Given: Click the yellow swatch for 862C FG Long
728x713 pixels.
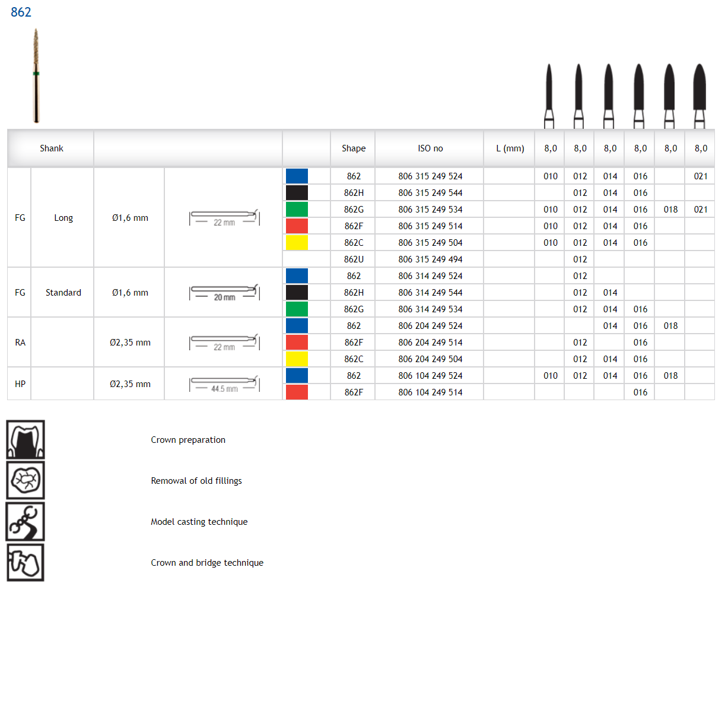Looking at the screenshot, I should [x=297, y=243].
